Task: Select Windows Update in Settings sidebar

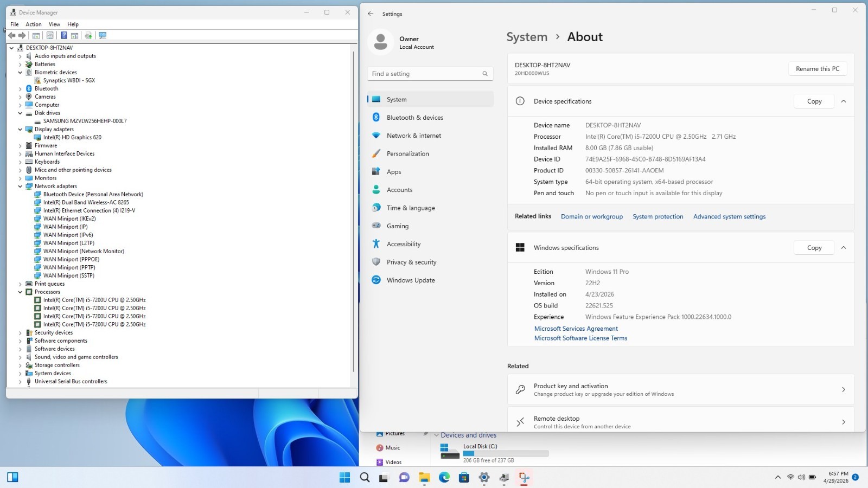Action: (x=430, y=280)
